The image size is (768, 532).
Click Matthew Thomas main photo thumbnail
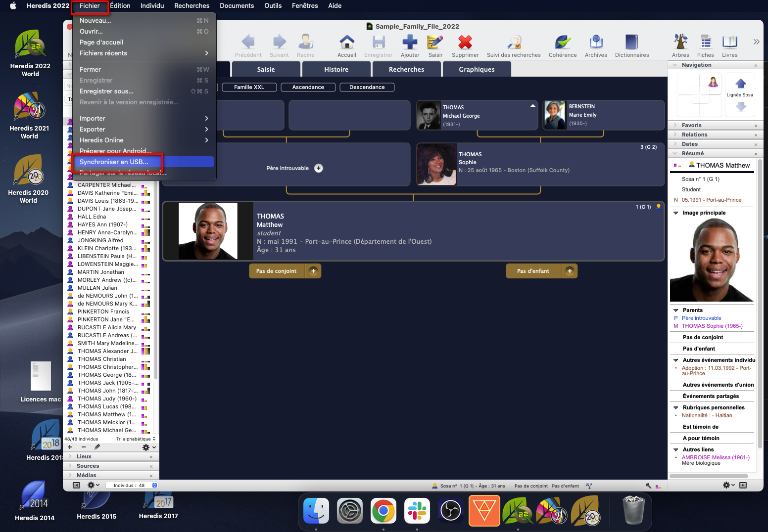click(208, 231)
